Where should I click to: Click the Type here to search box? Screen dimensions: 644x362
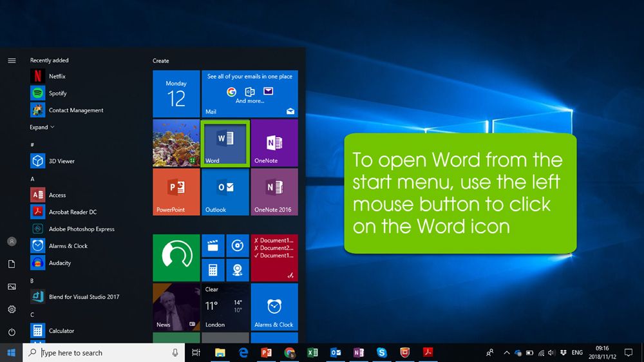(103, 353)
